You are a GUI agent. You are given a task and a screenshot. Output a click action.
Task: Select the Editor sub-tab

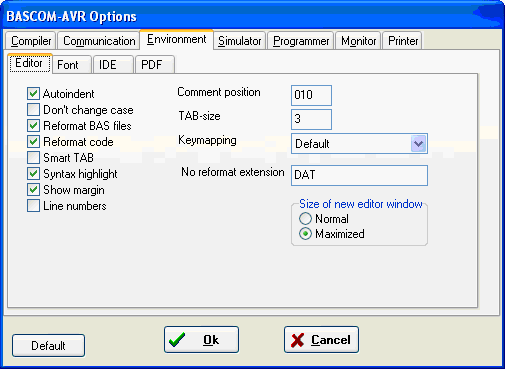point(29,63)
